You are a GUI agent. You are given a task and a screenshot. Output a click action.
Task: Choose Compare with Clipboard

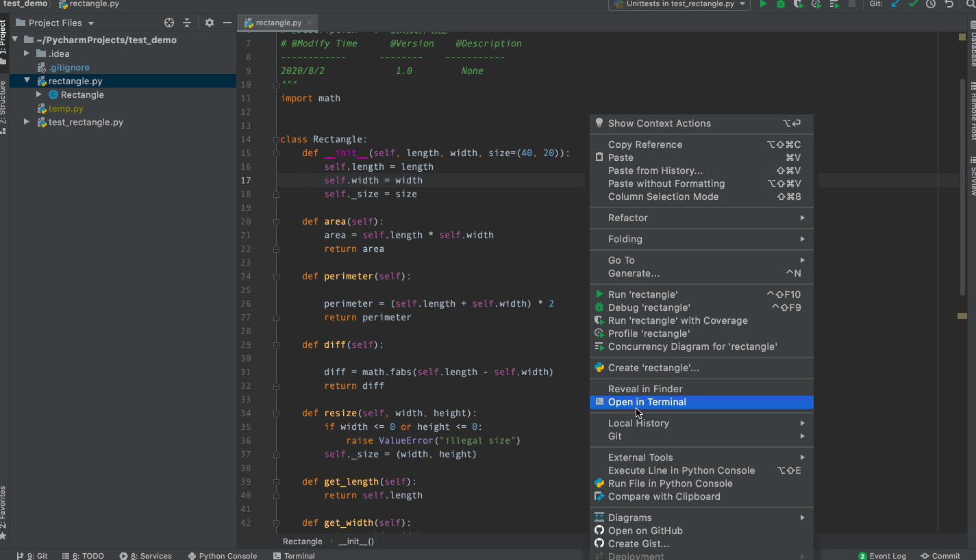[x=701, y=496]
